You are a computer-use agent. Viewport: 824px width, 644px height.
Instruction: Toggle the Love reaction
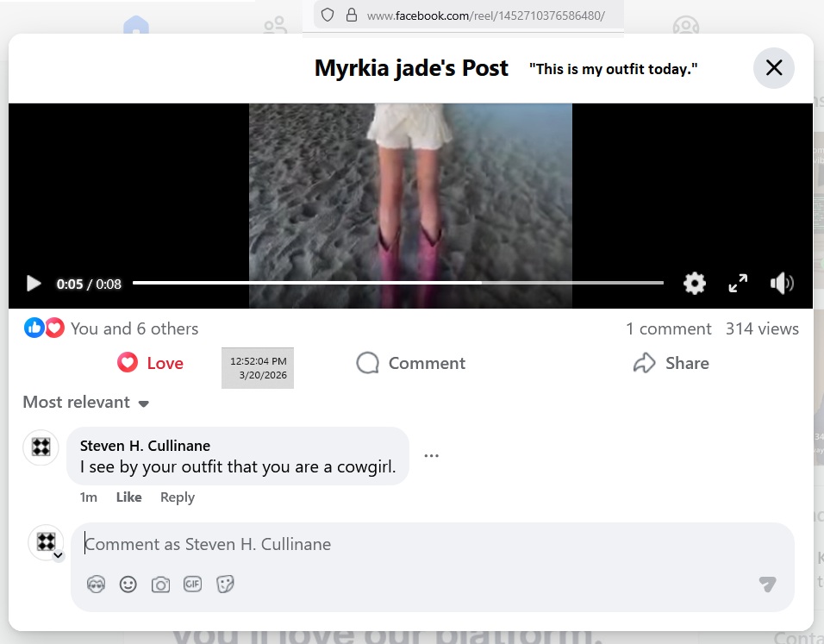tap(151, 363)
